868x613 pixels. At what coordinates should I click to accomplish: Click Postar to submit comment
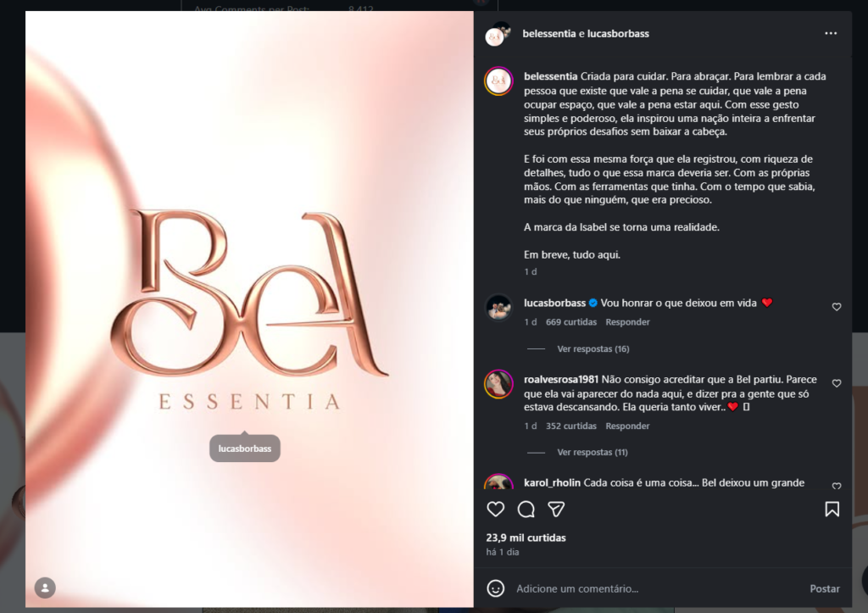(824, 588)
